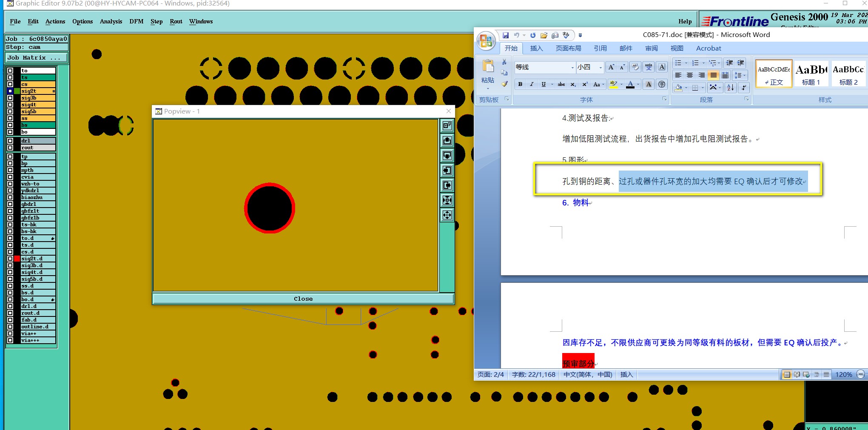Click the font color A swatch
This screenshot has width=868, height=430.
point(630,84)
